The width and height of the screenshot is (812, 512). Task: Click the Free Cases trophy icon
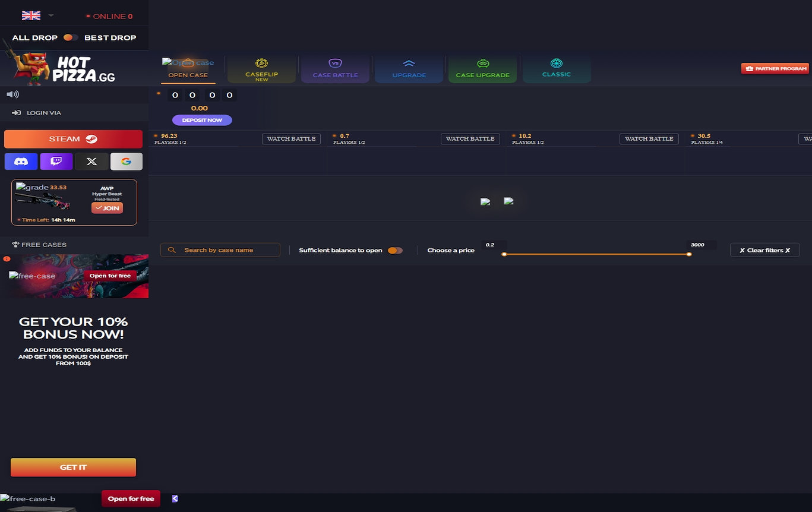[16, 245]
